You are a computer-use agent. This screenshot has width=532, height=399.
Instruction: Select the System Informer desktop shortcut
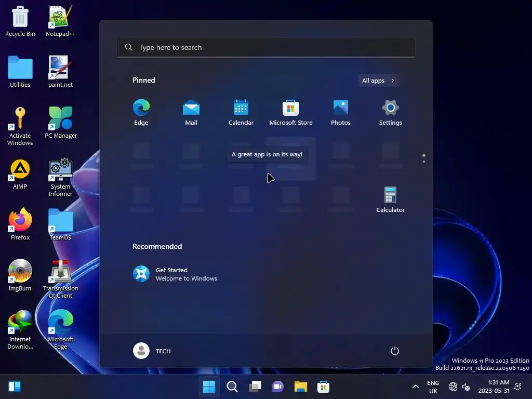(60, 177)
